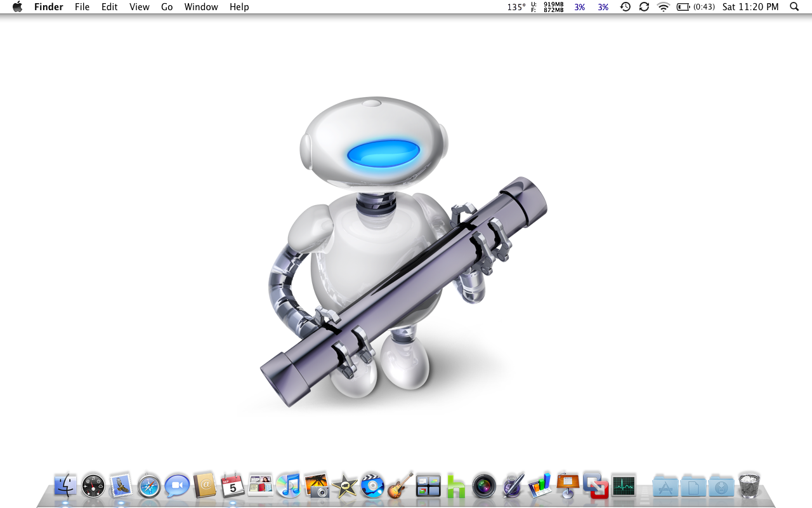Image resolution: width=812 pixels, height=508 pixels.
Task: Open the Apple menu
Action: (x=17, y=7)
